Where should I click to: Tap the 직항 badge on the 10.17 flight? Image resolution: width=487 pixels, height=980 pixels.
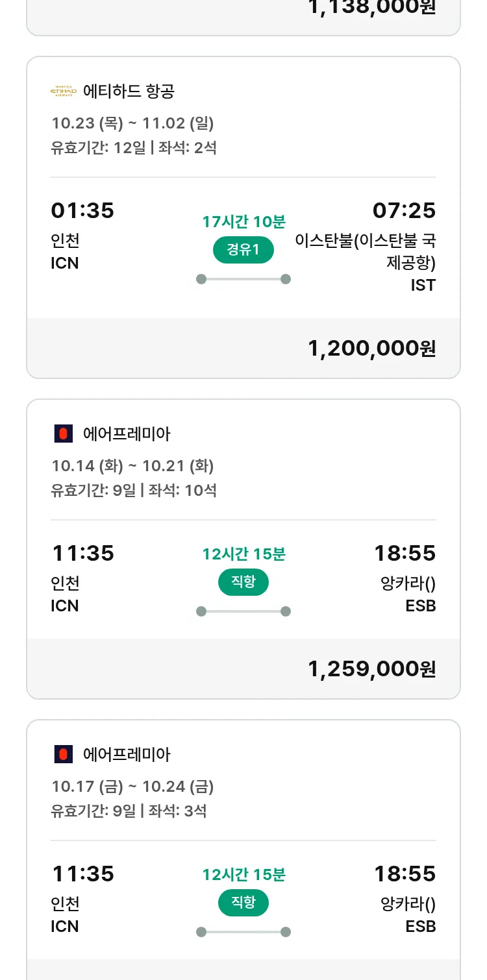tap(243, 903)
